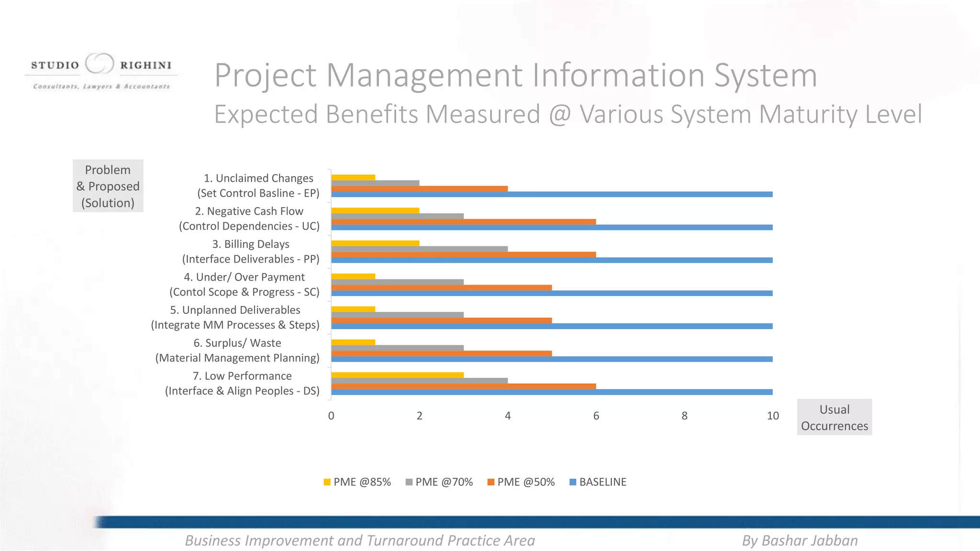This screenshot has width=980, height=551.
Task: Click the baseline bar for Surplus/ Waste
Action: point(552,359)
